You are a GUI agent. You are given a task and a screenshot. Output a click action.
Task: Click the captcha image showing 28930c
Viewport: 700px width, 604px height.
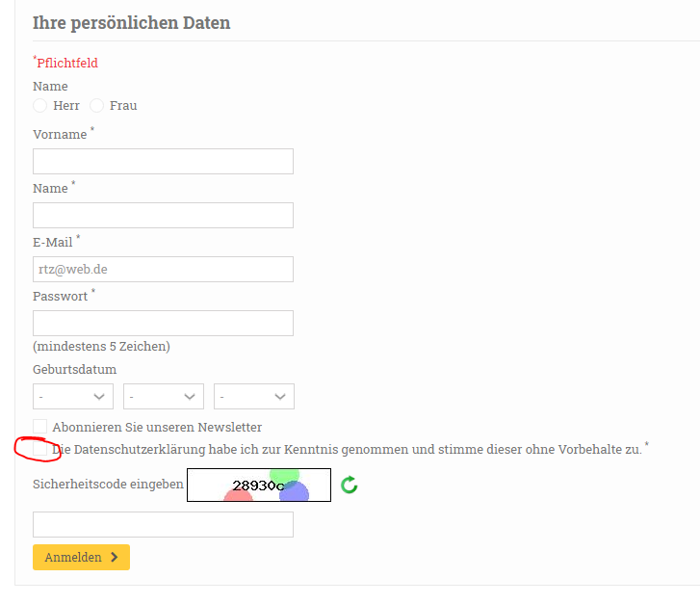(259, 485)
